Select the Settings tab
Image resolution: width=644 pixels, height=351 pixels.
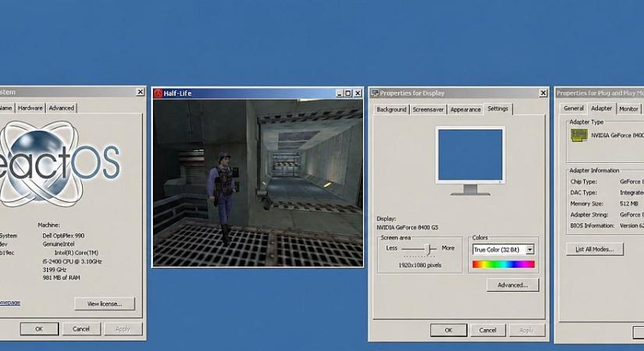pos(498,108)
